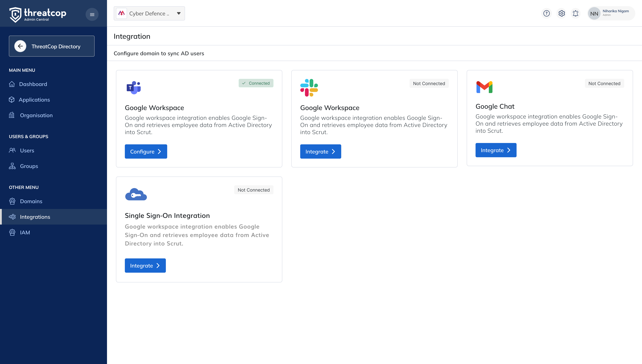Click the organisation logo in selector
This screenshot has width=642, height=364.
[122, 13]
